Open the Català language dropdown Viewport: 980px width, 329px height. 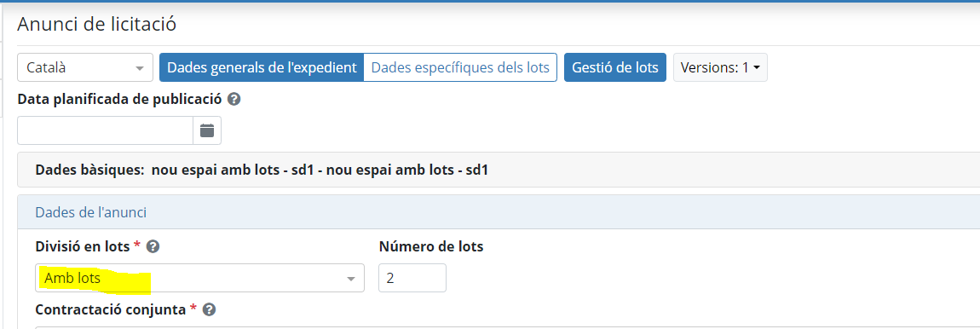pos(85,67)
